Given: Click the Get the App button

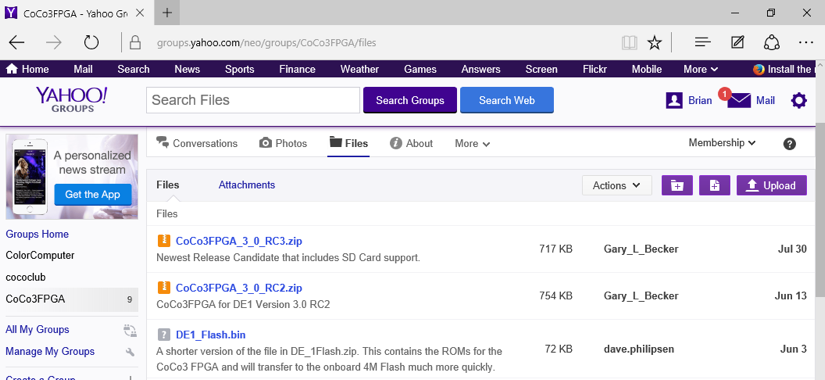Looking at the screenshot, I should (93, 194).
